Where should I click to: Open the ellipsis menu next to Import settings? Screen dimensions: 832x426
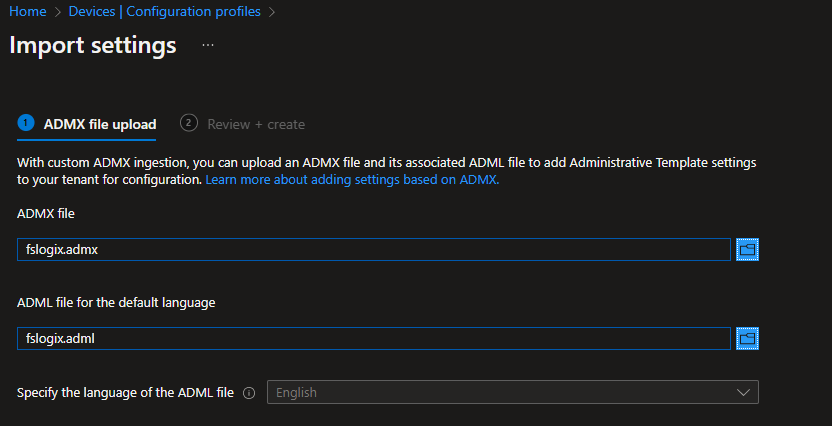pos(208,46)
